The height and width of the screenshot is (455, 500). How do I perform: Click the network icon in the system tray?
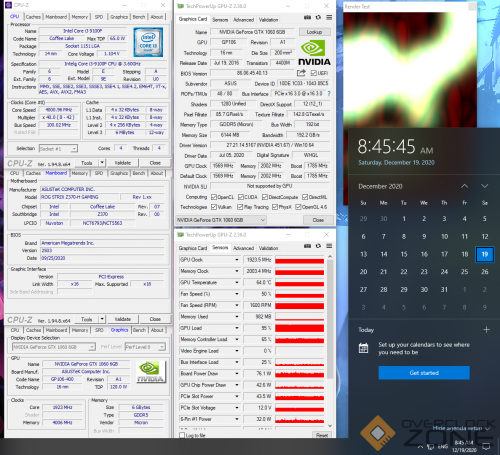[x=431, y=446]
